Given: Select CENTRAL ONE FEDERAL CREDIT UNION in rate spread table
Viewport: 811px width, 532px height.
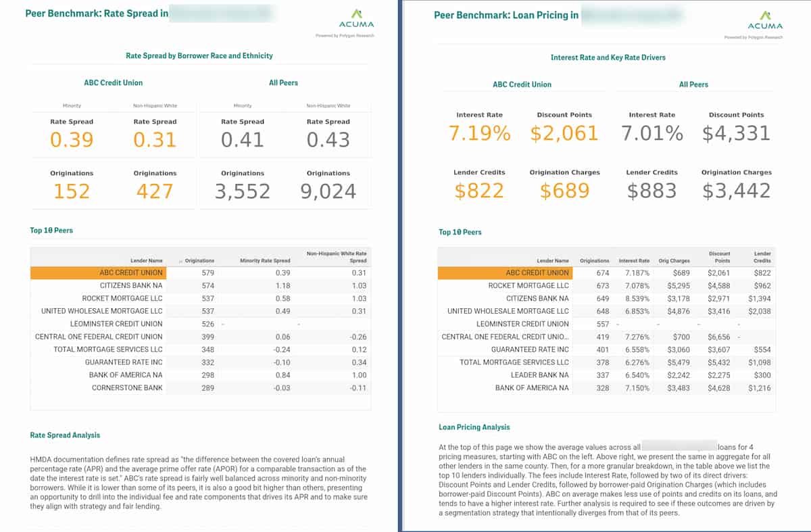Looking at the screenshot, I should (99, 337).
